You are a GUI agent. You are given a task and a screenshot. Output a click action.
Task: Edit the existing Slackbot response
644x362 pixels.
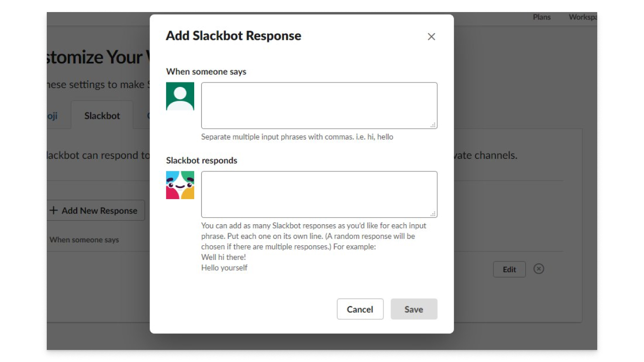pos(509,269)
